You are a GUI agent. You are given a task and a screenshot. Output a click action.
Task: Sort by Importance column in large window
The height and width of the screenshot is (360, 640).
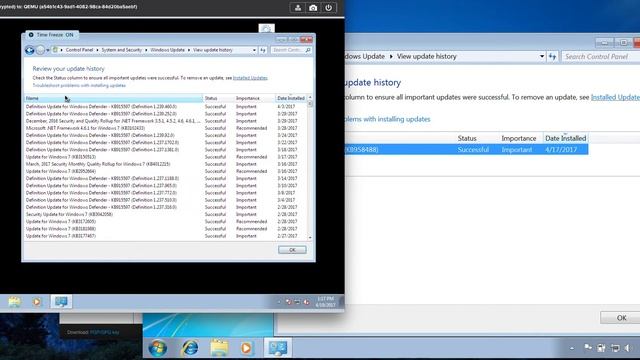pyautogui.click(x=519, y=138)
